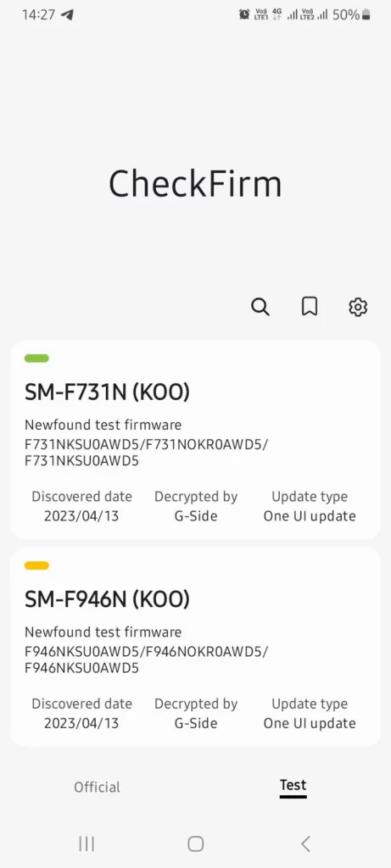Tap the Android home button
The width and height of the screenshot is (391, 868).
(x=195, y=843)
